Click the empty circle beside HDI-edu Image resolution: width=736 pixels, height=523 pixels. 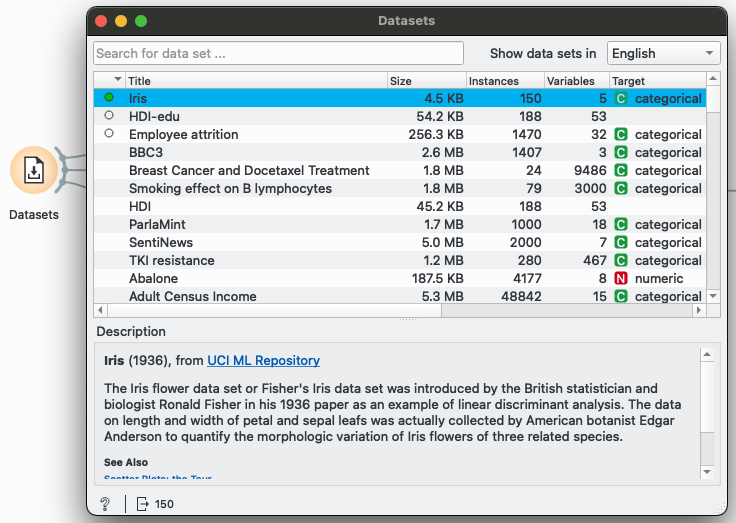pyautogui.click(x=109, y=116)
